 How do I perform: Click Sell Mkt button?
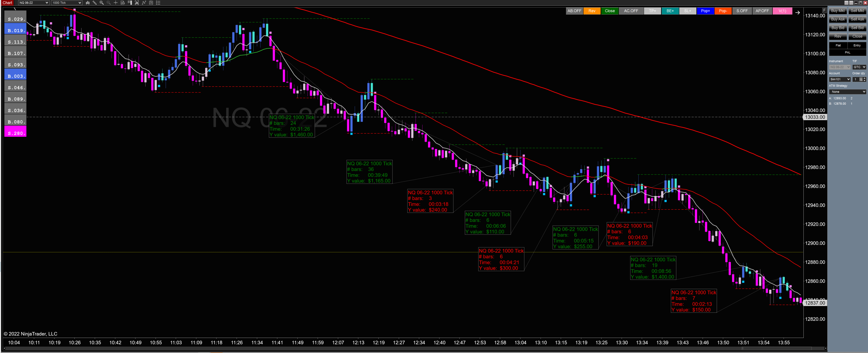pos(857,11)
